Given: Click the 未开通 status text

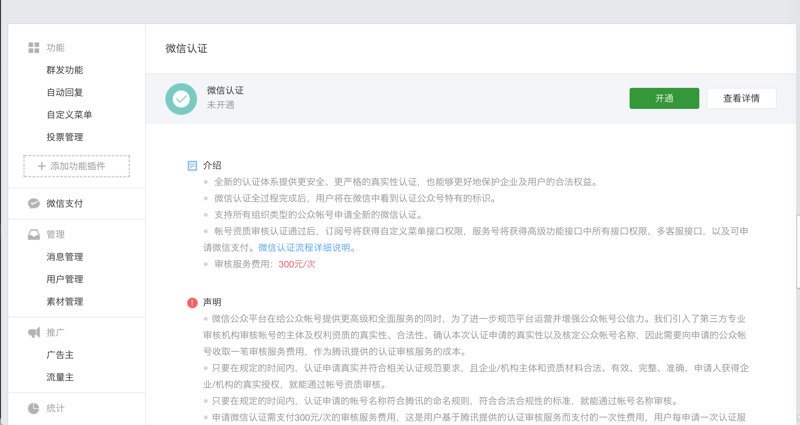Looking at the screenshot, I should tap(220, 105).
